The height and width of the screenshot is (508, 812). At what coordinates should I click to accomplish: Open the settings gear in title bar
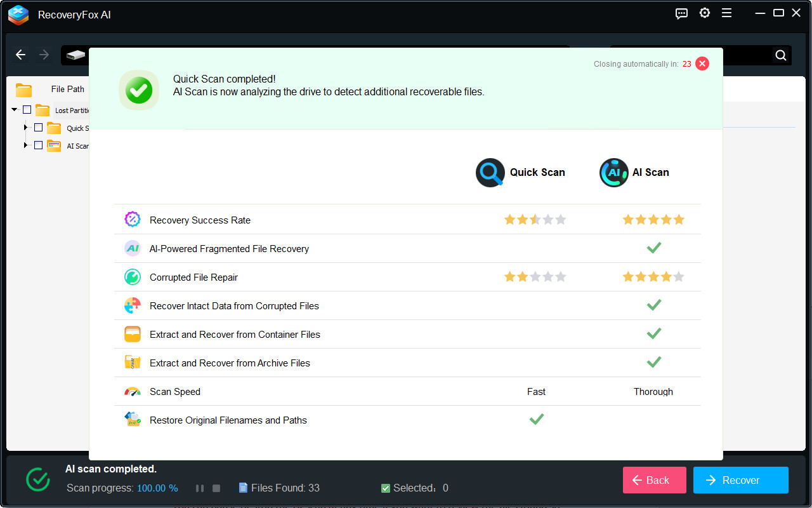705,13
